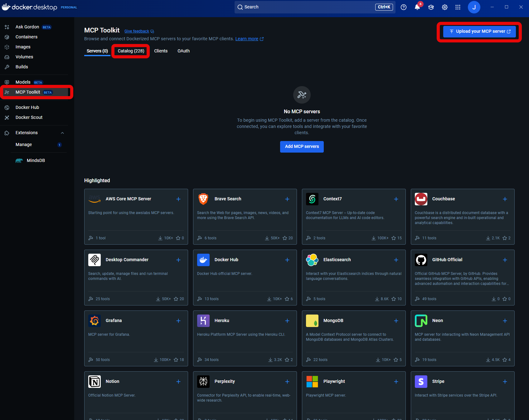Click the help question mark icon
Viewport: 529px width, 420px height.
tap(404, 7)
